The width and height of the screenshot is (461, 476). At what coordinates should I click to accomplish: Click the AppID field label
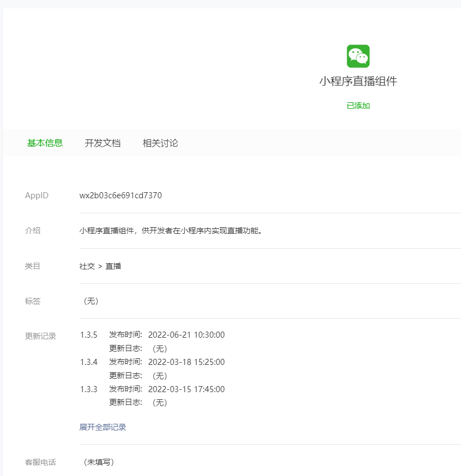(x=37, y=196)
